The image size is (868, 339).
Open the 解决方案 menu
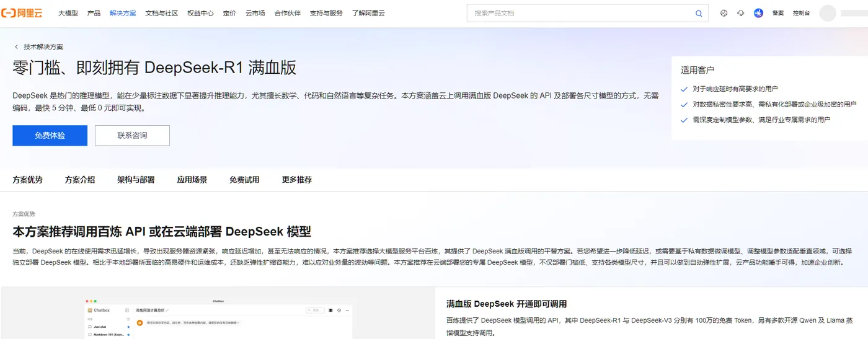(x=123, y=13)
